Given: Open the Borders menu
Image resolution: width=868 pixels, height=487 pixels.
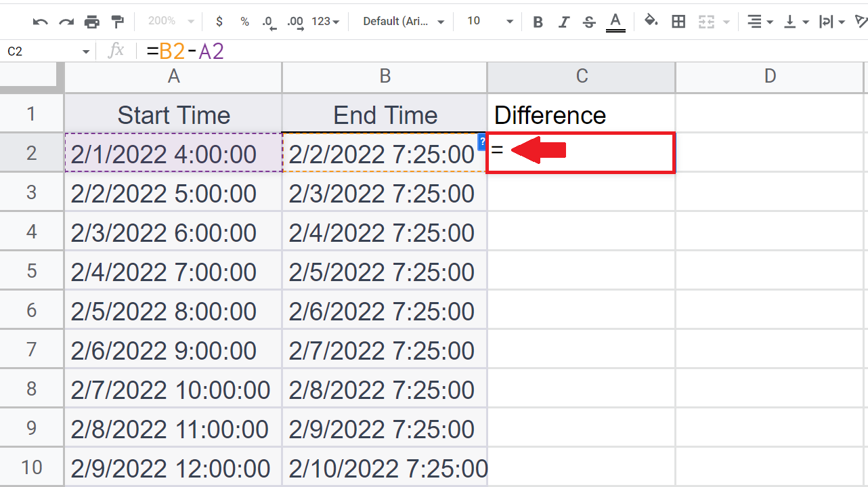Looking at the screenshot, I should 678,22.
